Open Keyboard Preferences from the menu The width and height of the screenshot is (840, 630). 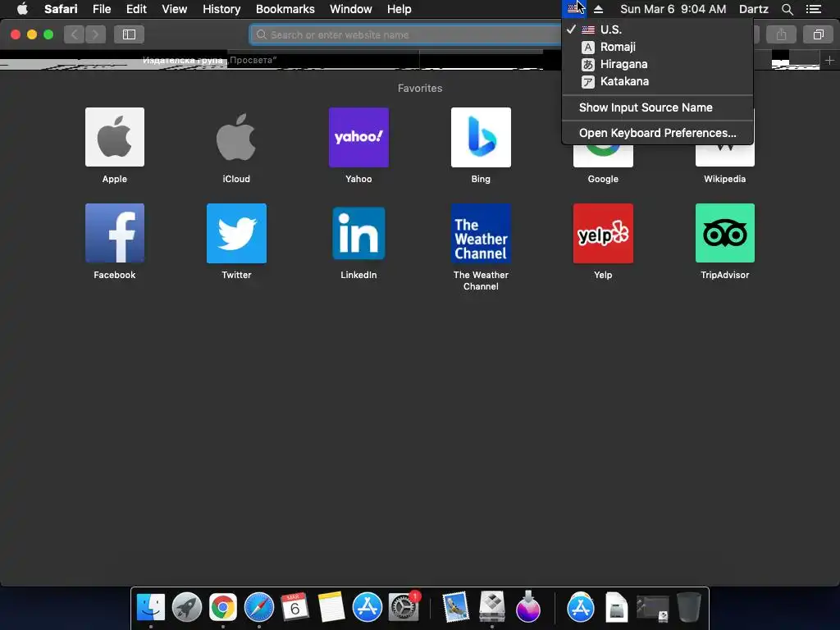pos(657,133)
